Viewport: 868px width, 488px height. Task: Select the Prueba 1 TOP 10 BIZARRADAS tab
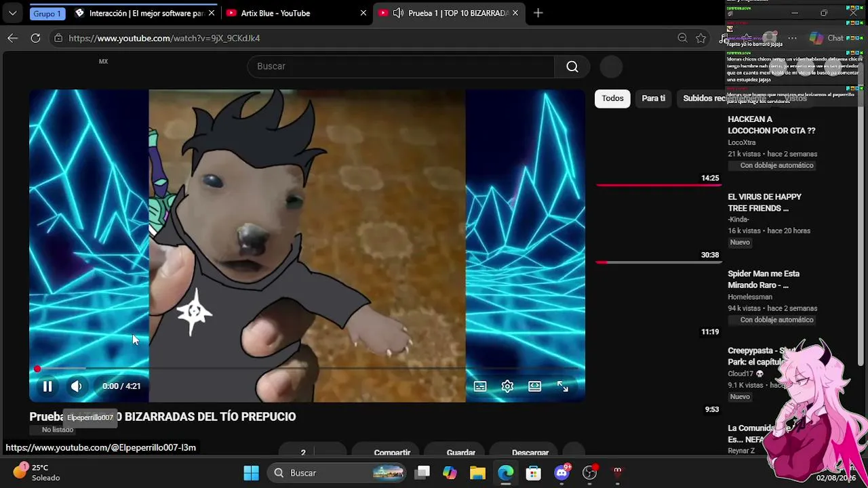point(448,13)
